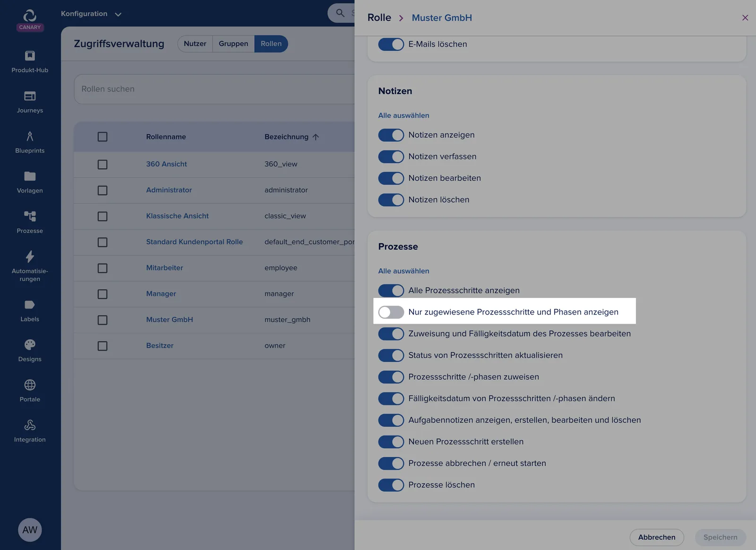Viewport: 756px width, 550px height.
Task: Enable Nur zugewiesene Prozessschritte und Phasen anzeigen
Action: 391,312
